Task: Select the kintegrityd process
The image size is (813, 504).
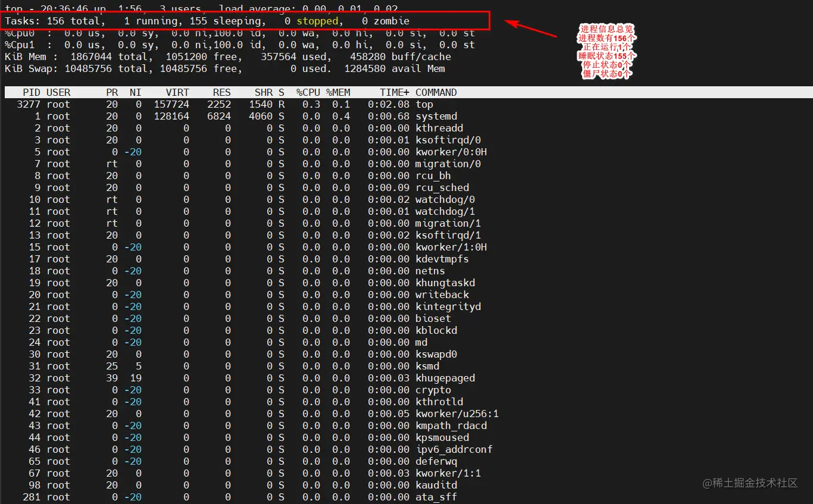Action: [448, 306]
